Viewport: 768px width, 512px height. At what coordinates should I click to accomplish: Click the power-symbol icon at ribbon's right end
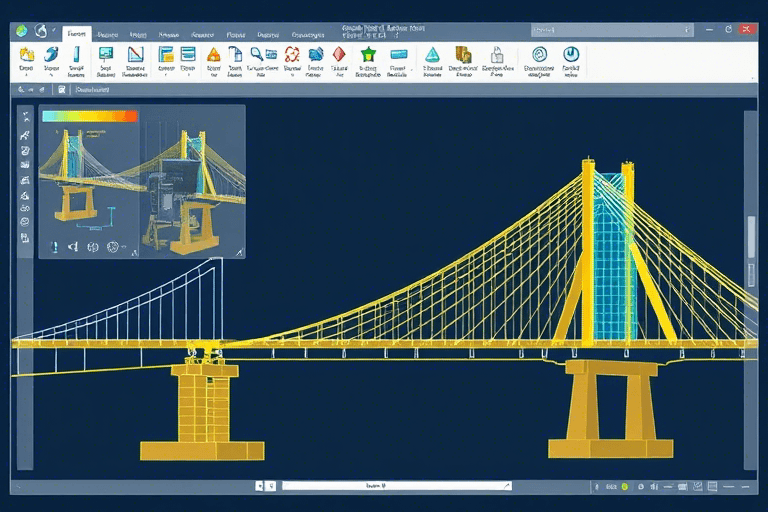click(x=571, y=55)
